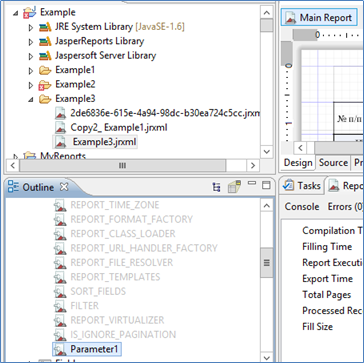Open the Console view link
The height and width of the screenshot is (363, 364).
point(302,207)
